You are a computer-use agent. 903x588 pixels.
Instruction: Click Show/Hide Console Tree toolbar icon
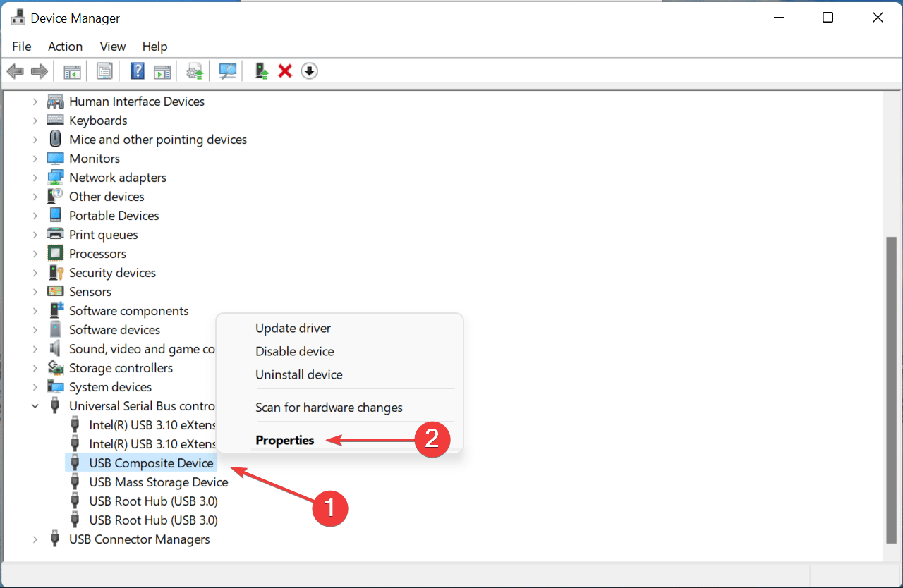point(72,71)
